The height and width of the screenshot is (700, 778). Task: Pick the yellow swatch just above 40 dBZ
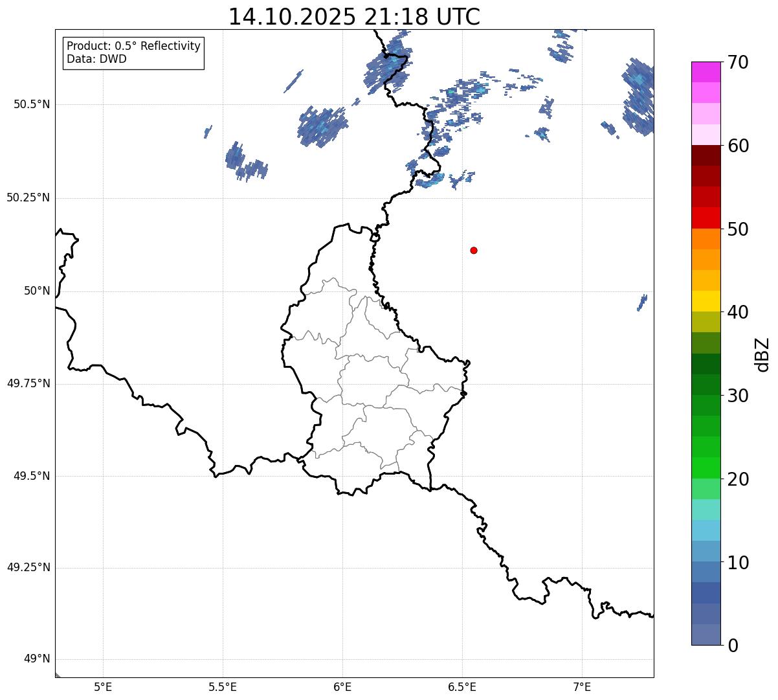coord(706,301)
